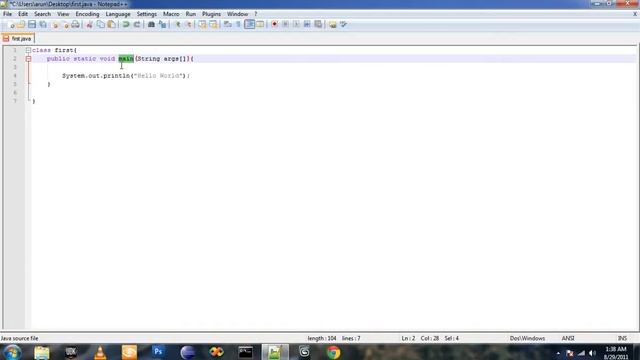Open Photoshop from the taskbar
640x360 pixels.
(x=158, y=352)
